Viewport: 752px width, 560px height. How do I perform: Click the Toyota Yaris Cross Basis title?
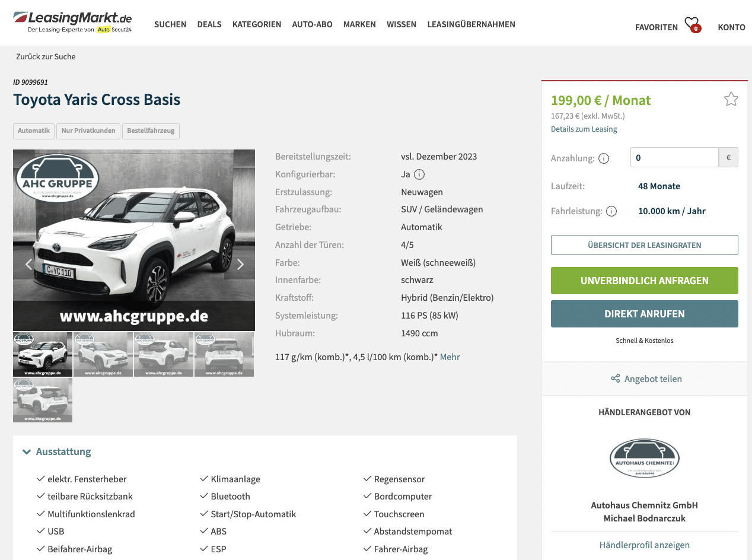[97, 99]
